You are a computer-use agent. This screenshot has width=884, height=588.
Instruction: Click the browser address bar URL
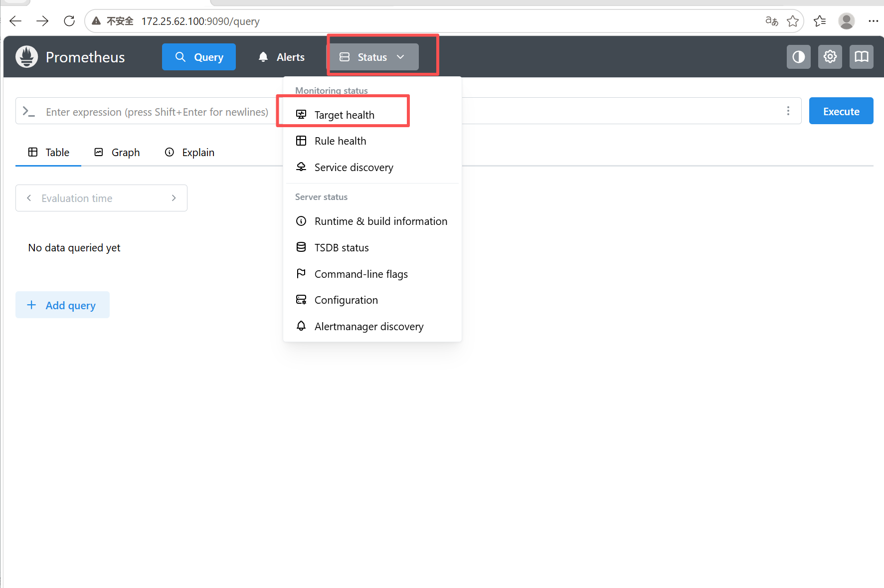click(200, 21)
